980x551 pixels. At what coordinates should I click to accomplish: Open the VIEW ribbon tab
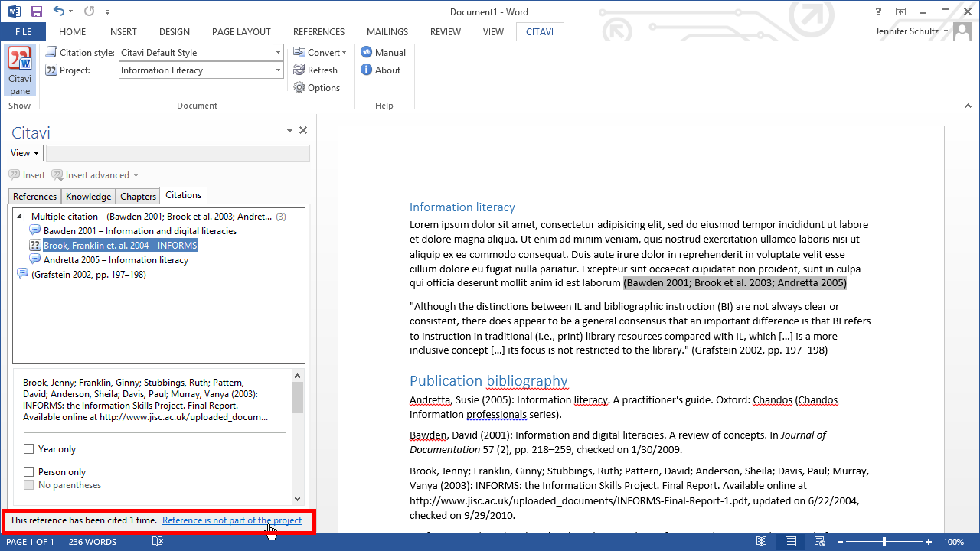coord(493,32)
